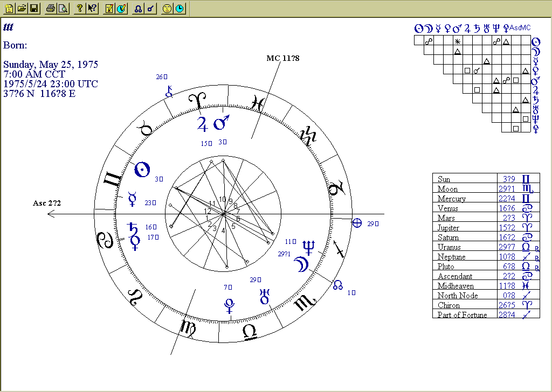The width and height of the screenshot is (552, 392).
Task: Click the yellow question mark help icon
Action: tap(80, 9)
